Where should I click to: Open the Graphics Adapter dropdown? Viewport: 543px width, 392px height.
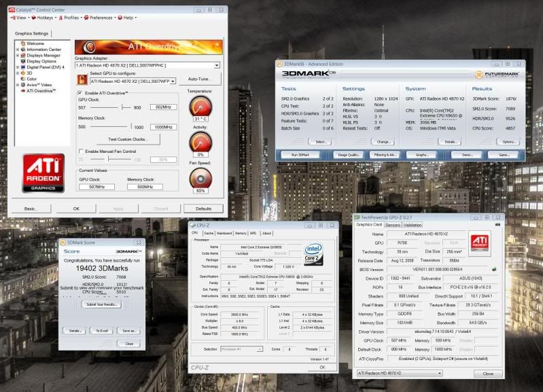click(217, 65)
